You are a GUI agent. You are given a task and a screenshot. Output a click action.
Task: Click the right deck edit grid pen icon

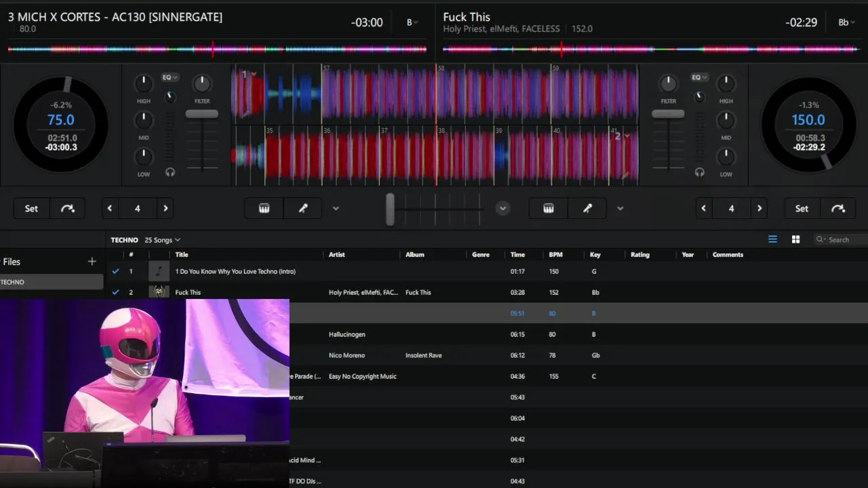[x=588, y=208]
